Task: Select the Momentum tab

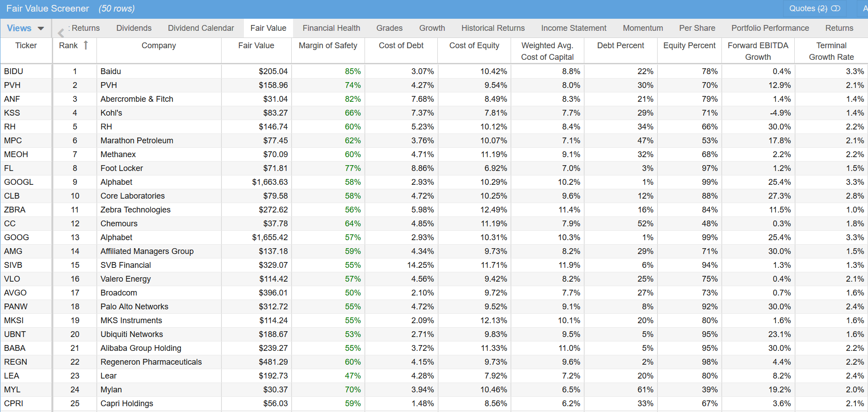Action: click(642, 28)
